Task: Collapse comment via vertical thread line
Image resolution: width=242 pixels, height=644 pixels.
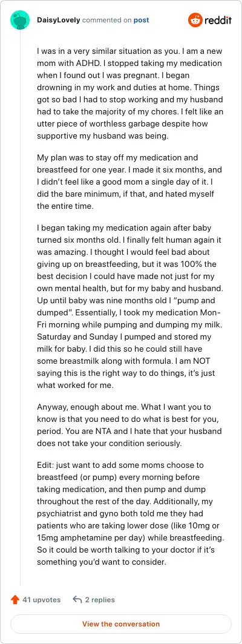Action: [x=20, y=308]
